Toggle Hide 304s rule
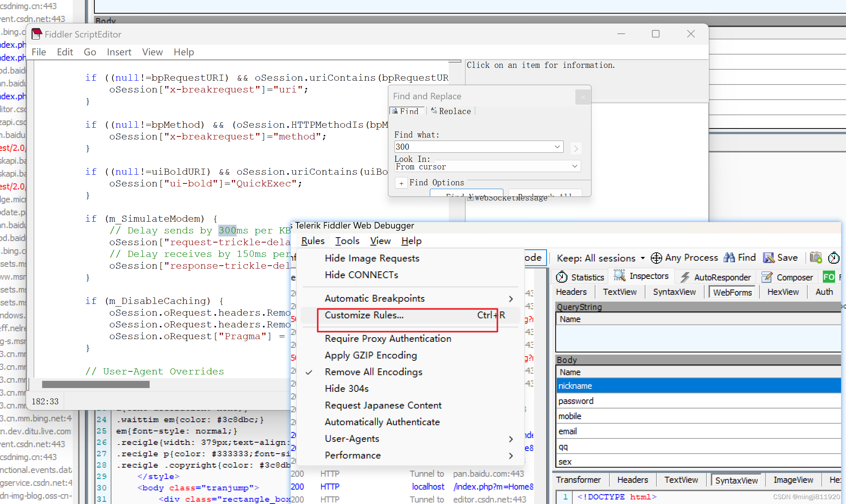 pyautogui.click(x=346, y=388)
